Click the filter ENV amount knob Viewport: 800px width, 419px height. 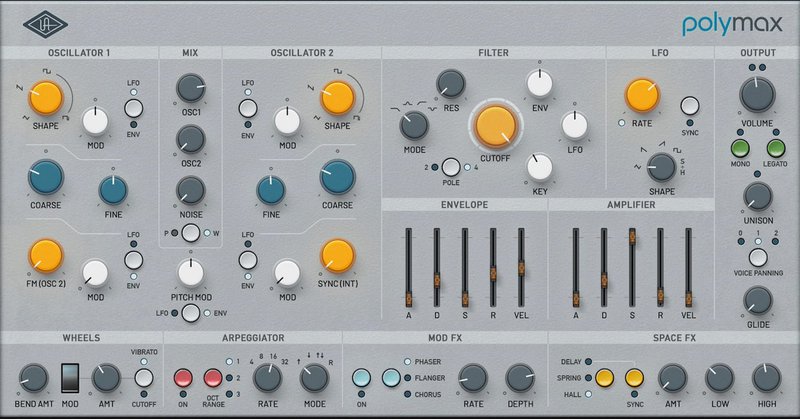(540, 84)
